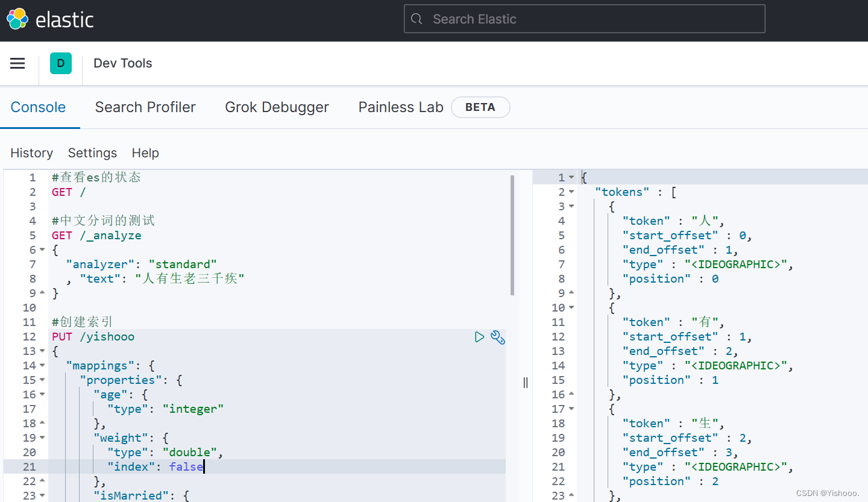The width and height of the screenshot is (868, 502).
Task: Switch to the Painless Lab tab
Action: point(401,107)
